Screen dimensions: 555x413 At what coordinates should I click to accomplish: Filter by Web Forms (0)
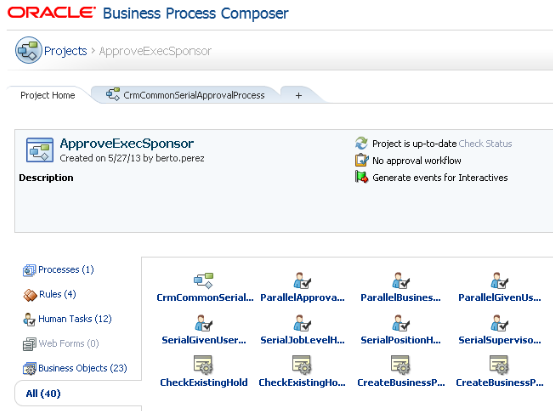pos(69,343)
